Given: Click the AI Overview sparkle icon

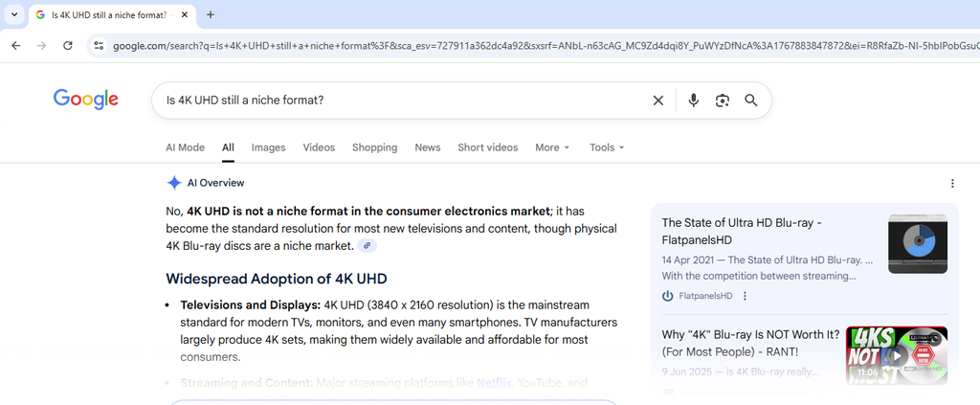Looking at the screenshot, I should (x=174, y=183).
